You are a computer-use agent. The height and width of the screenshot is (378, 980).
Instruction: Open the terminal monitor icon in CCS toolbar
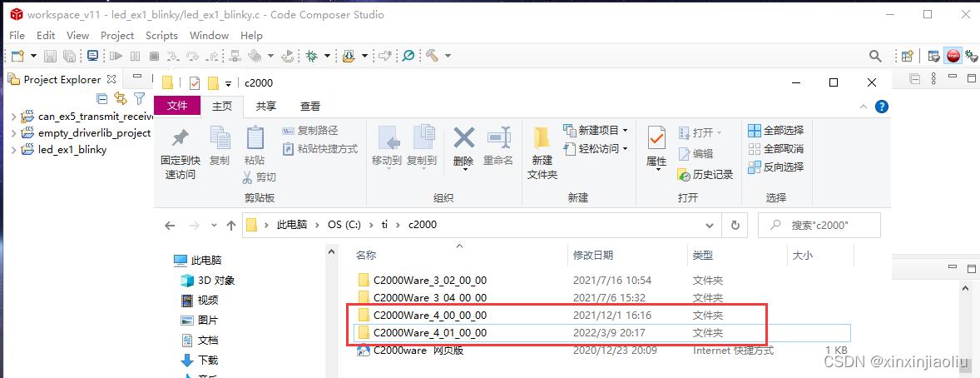tap(92, 56)
